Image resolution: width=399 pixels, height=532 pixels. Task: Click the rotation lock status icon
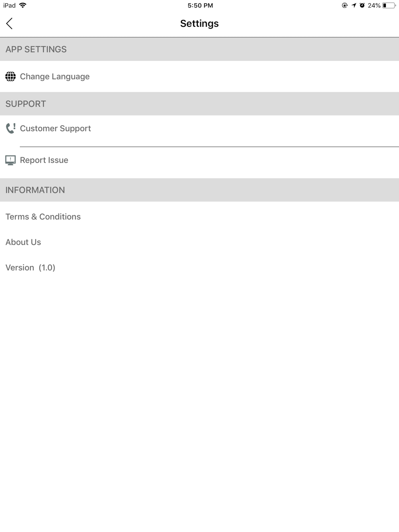(x=345, y=6)
